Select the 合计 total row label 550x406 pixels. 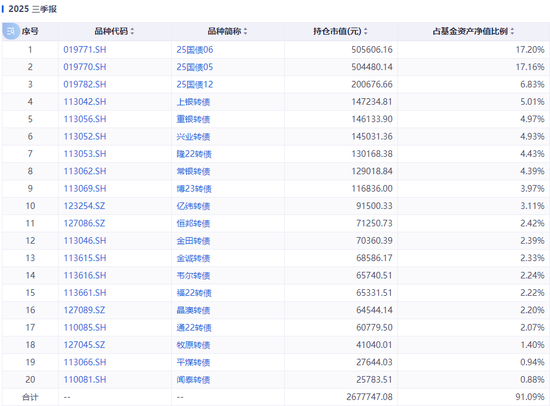(x=30, y=397)
